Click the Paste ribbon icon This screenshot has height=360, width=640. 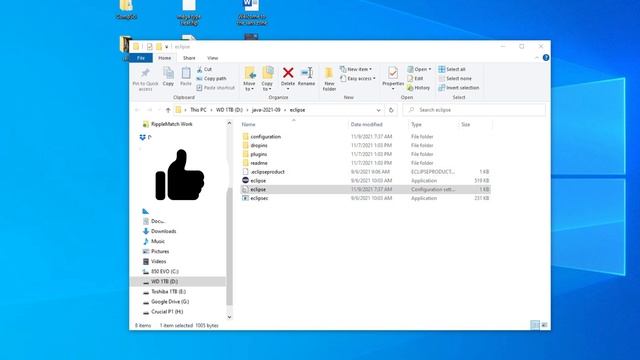tap(186, 77)
